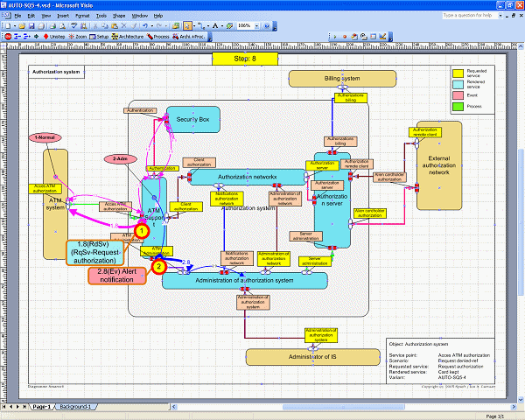Select the Security Box shape
525x420 pixels.
tap(193, 120)
